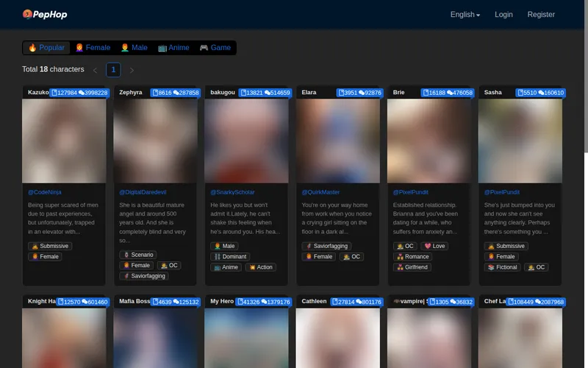Click the @SnarkyScholar author link
588x368 pixels.
(x=232, y=192)
